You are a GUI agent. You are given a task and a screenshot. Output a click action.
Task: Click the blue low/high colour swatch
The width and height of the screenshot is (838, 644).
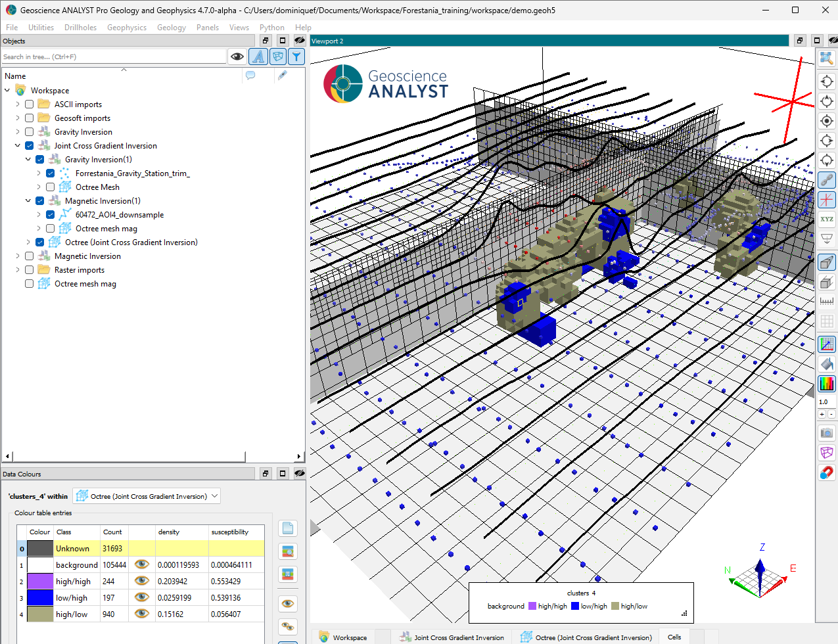coord(39,597)
